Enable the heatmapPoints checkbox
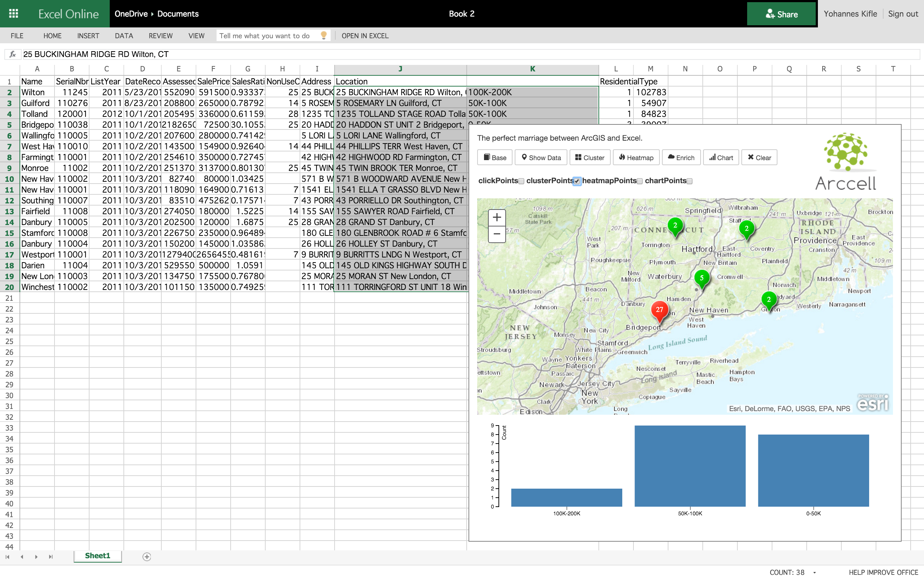 (640, 181)
